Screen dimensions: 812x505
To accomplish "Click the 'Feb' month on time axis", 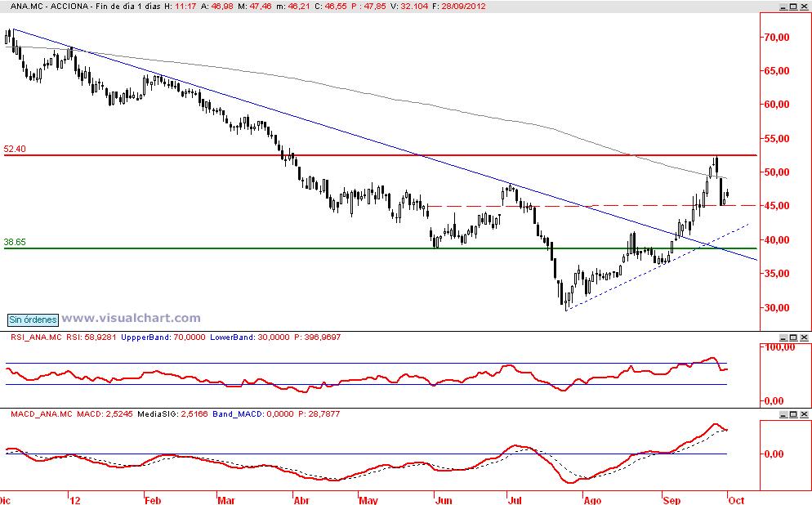I will click(153, 500).
